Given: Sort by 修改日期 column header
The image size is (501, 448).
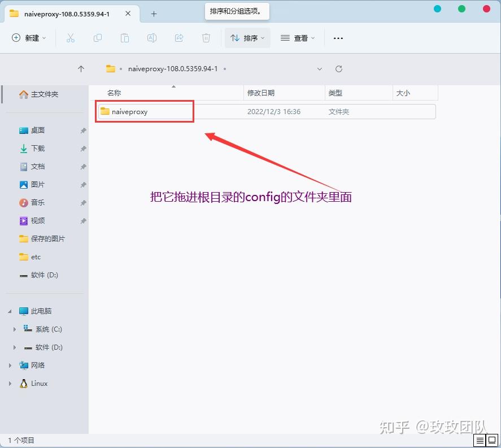Looking at the screenshot, I should coord(261,93).
